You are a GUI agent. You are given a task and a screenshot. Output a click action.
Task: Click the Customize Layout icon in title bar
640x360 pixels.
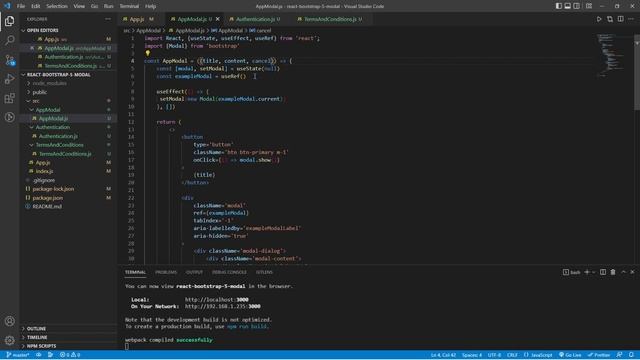click(x=589, y=6)
